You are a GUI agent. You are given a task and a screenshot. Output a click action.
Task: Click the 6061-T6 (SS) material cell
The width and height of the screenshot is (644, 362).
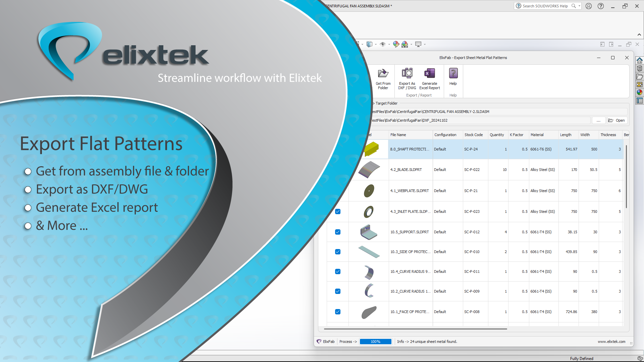[x=543, y=149]
